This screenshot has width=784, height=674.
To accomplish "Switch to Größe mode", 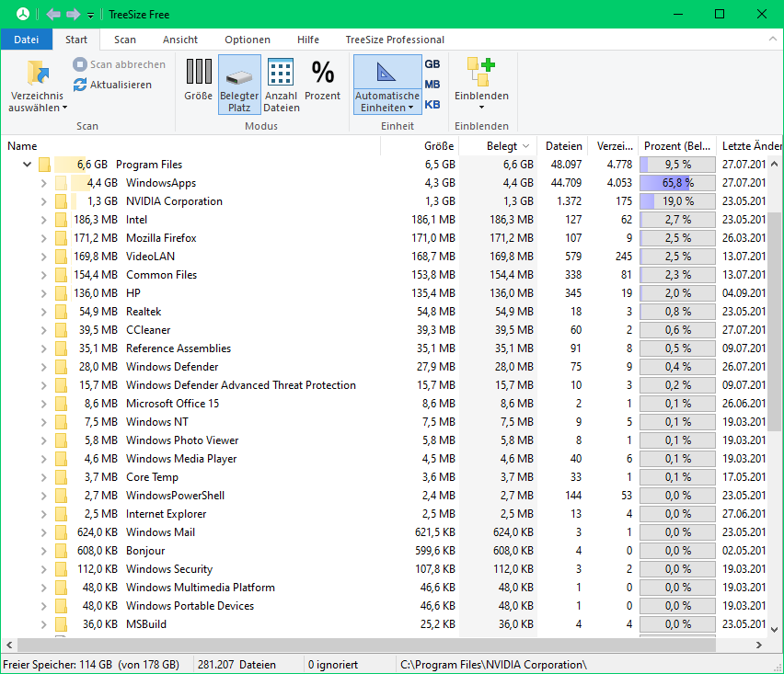I will 199,81.
